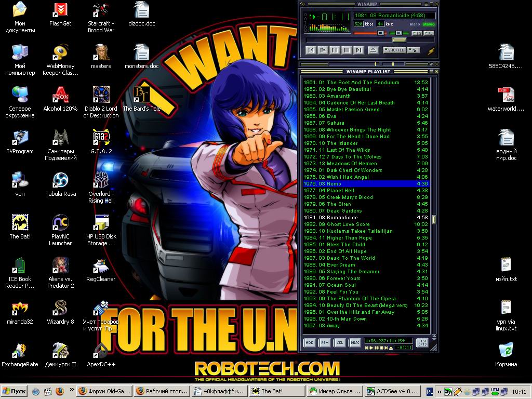Open the Winamp main menu icon in its title bar
The image size is (532, 399).
pyautogui.click(x=303, y=4)
